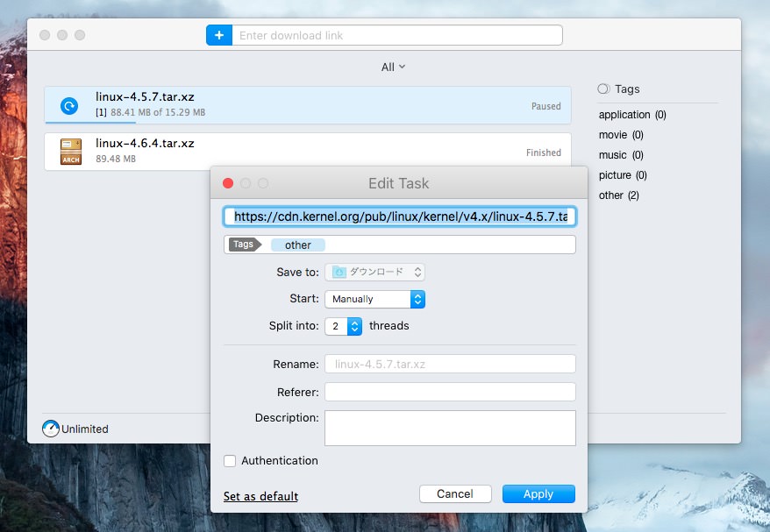The height and width of the screenshot is (532, 770).
Task: Click the Description text area
Action: pos(450,428)
